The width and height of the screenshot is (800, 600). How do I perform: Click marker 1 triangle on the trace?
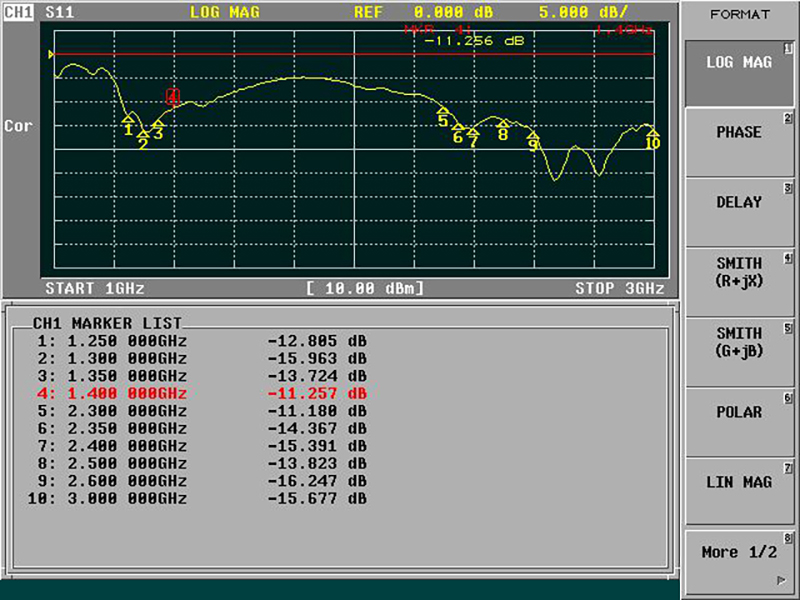pyautogui.click(x=128, y=119)
